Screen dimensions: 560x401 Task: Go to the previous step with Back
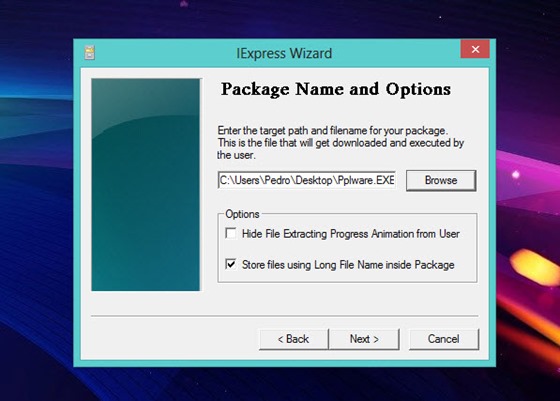click(x=293, y=339)
